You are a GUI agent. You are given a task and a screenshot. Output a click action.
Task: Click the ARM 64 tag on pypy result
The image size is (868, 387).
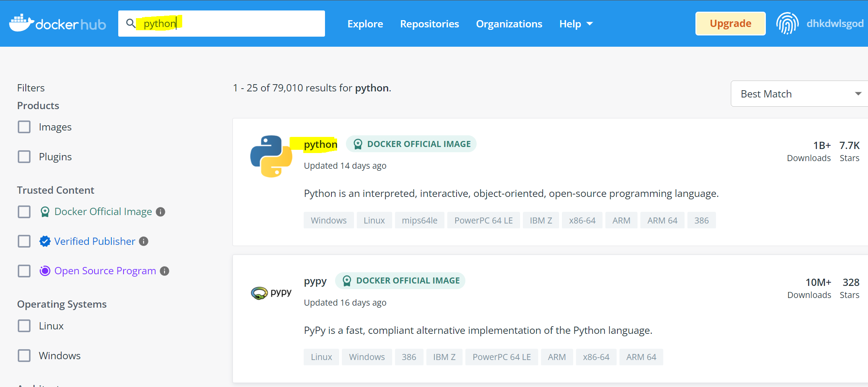(641, 357)
